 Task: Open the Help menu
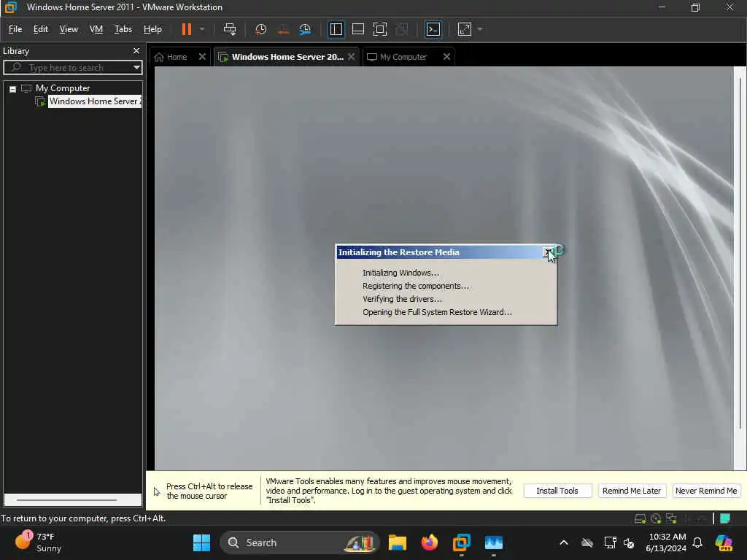pyautogui.click(x=152, y=29)
